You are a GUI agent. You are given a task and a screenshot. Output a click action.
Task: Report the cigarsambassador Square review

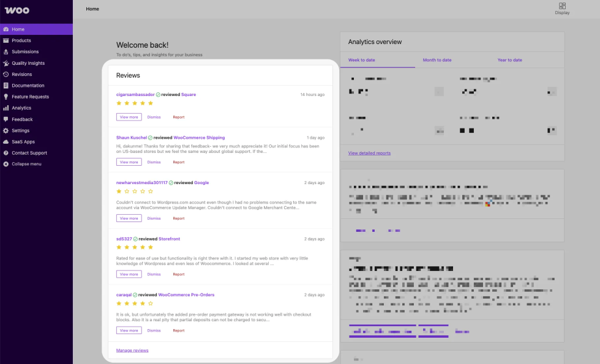coord(179,117)
